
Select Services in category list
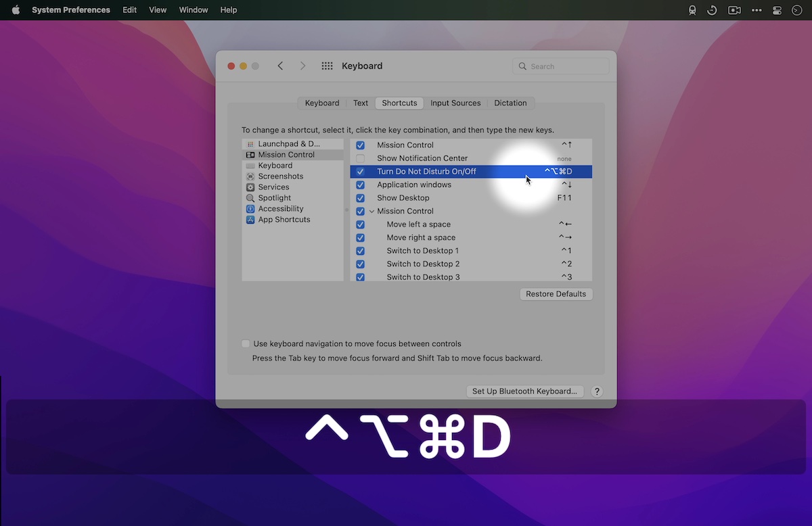293,187
